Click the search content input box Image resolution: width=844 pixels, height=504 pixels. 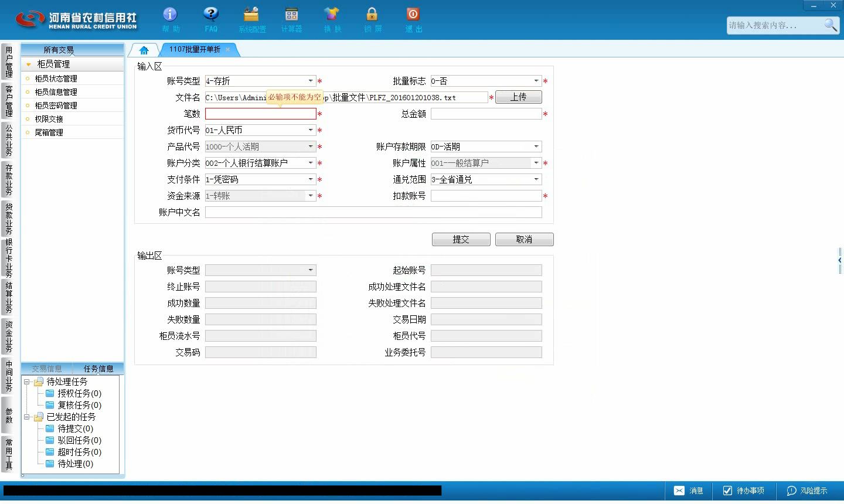(775, 25)
